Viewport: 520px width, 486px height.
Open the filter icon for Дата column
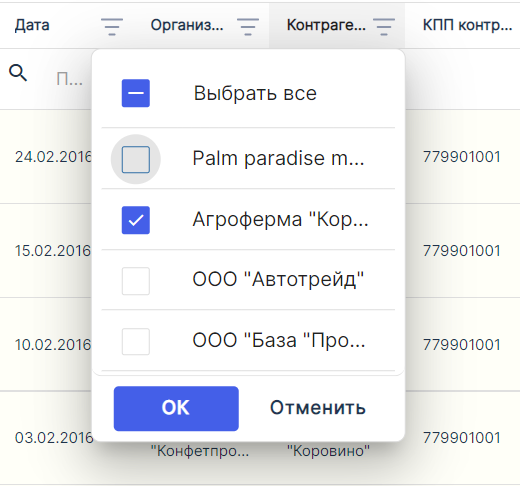tap(112, 26)
